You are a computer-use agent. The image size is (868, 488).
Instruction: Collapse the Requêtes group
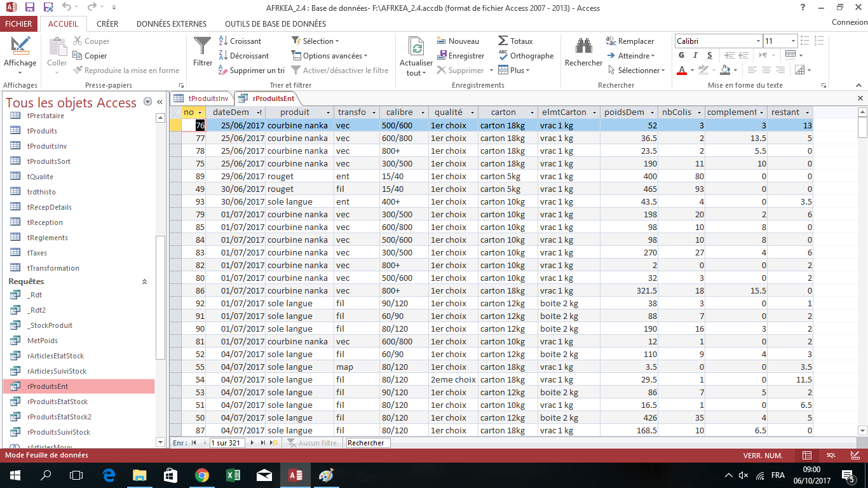point(144,281)
